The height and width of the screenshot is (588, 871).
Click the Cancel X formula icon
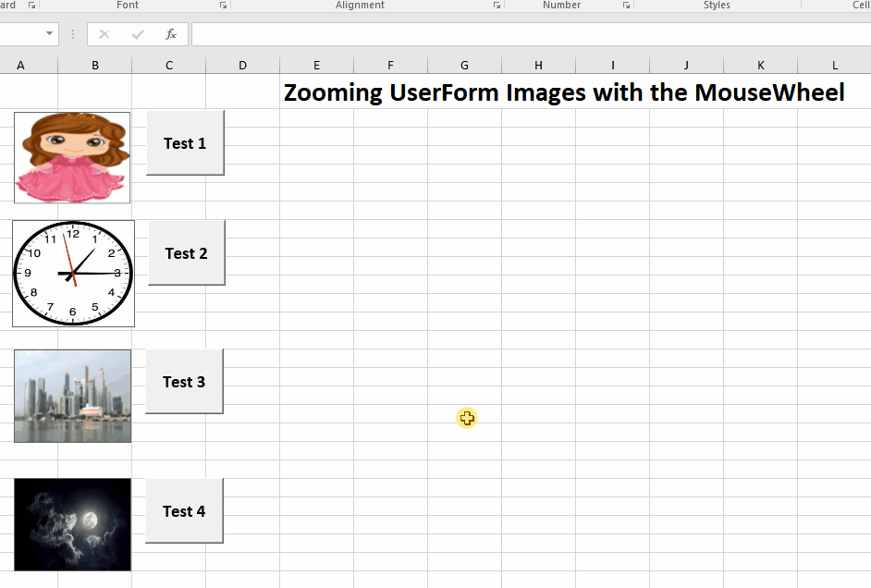(x=104, y=34)
